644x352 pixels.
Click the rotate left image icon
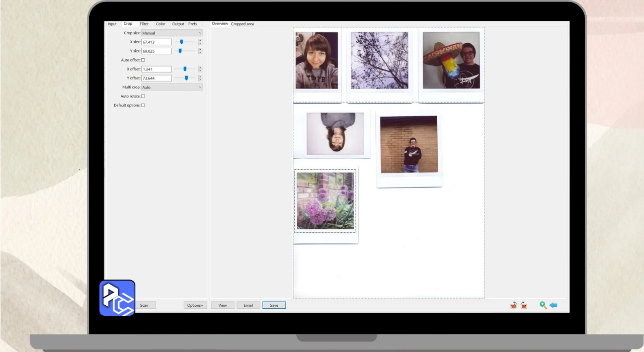click(x=513, y=305)
